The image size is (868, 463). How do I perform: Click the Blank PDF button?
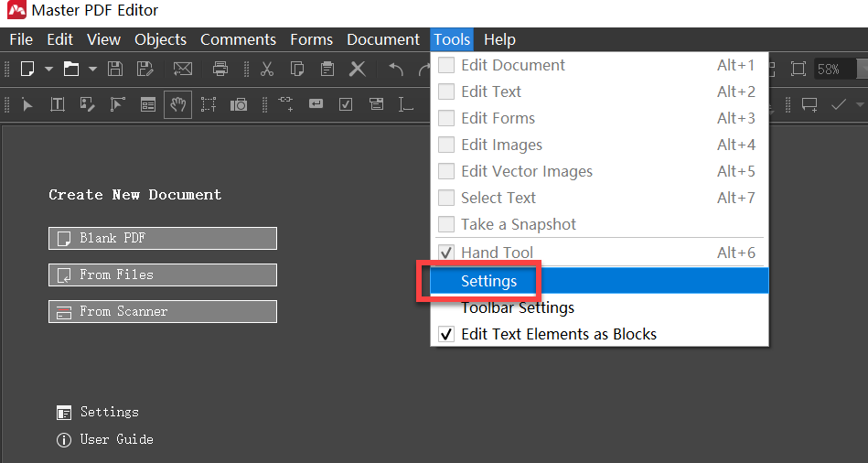click(163, 238)
